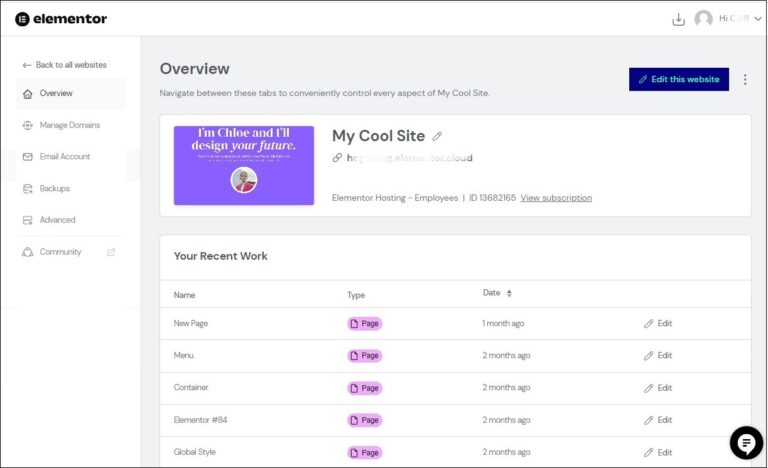Edit the Menu page row
Screen dimensions: 768x468
tap(658, 355)
